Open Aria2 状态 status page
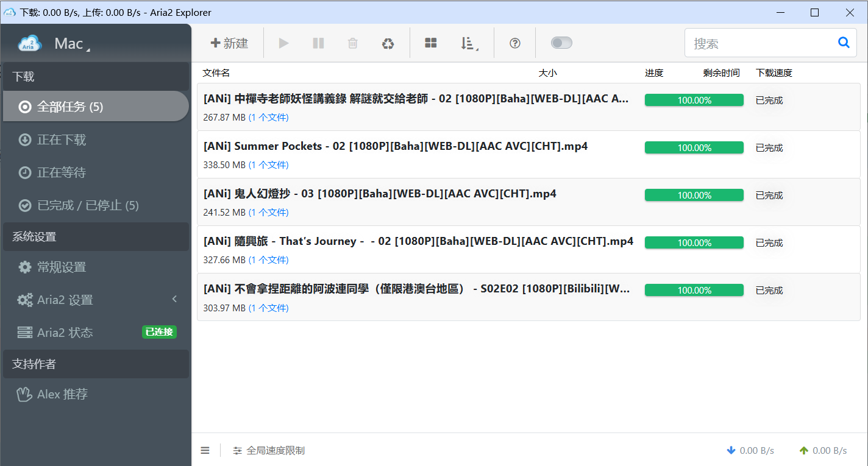 (x=96, y=333)
